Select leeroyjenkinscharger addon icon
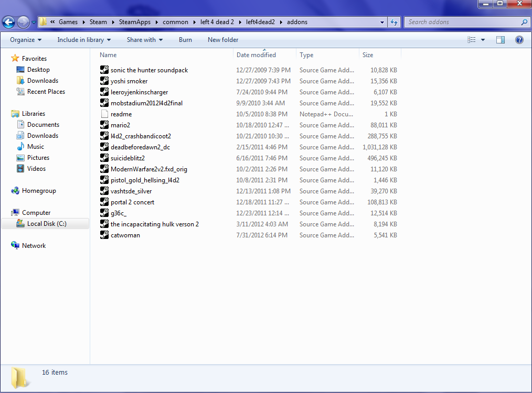Viewport: 532px width, 393px height. point(104,92)
